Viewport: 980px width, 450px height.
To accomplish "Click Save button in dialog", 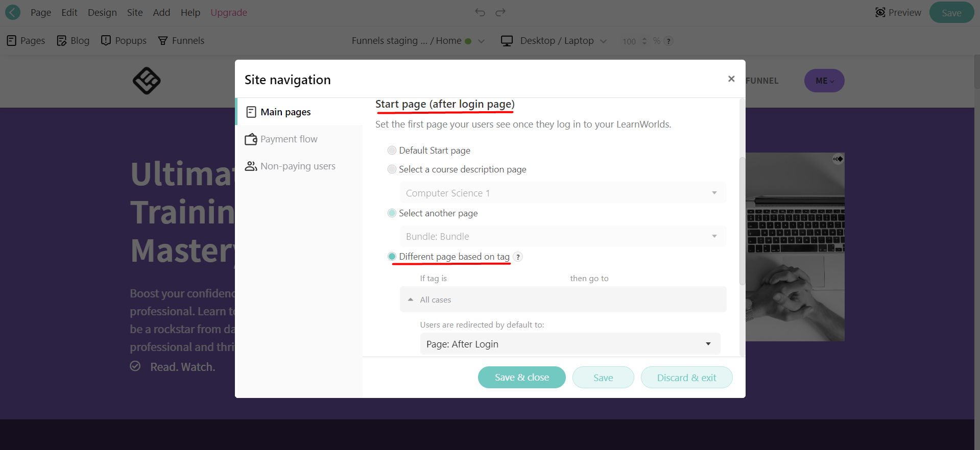I will click(603, 377).
